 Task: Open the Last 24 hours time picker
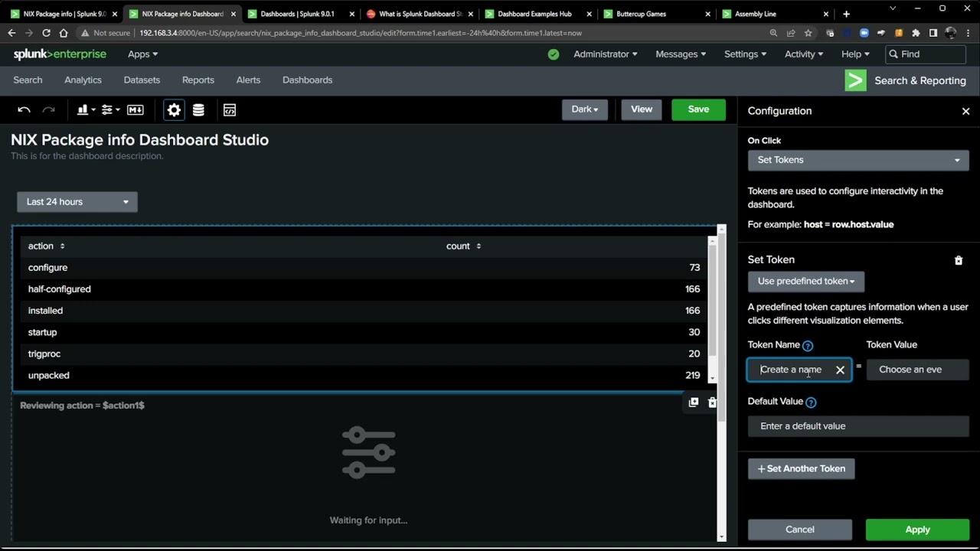(x=77, y=202)
